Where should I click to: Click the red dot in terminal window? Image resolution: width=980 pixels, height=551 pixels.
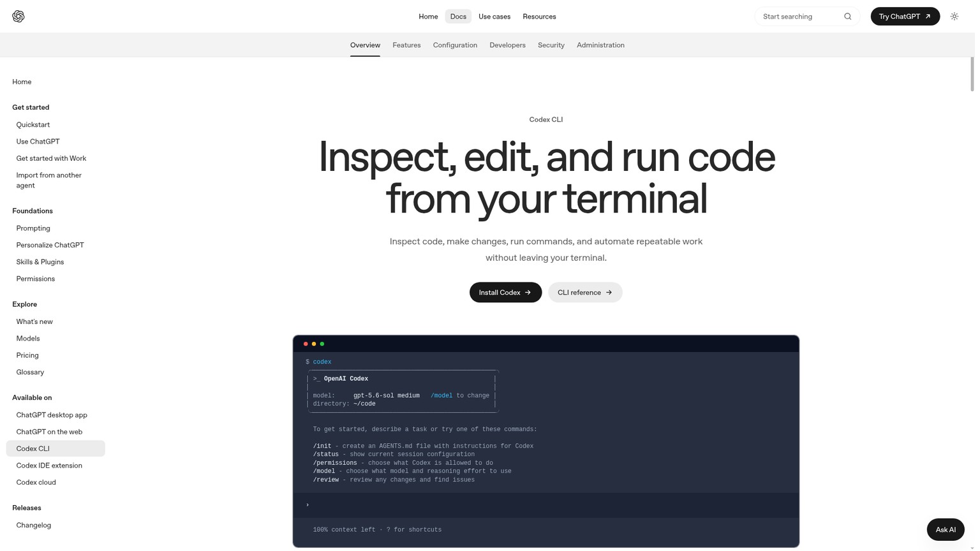(x=306, y=344)
